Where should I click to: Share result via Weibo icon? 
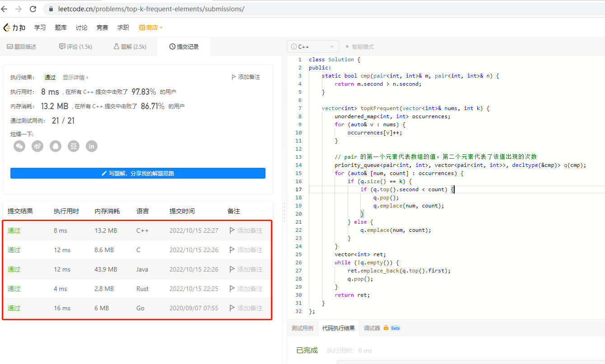pos(37,146)
